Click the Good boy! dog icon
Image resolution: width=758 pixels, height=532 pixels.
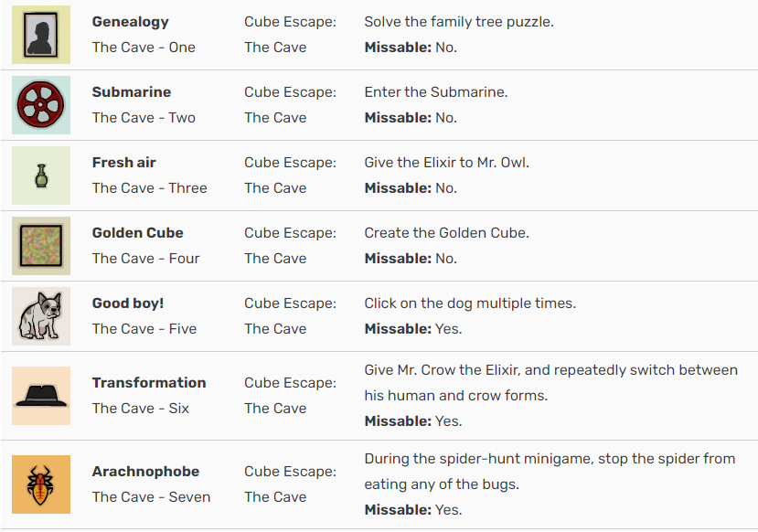41,316
